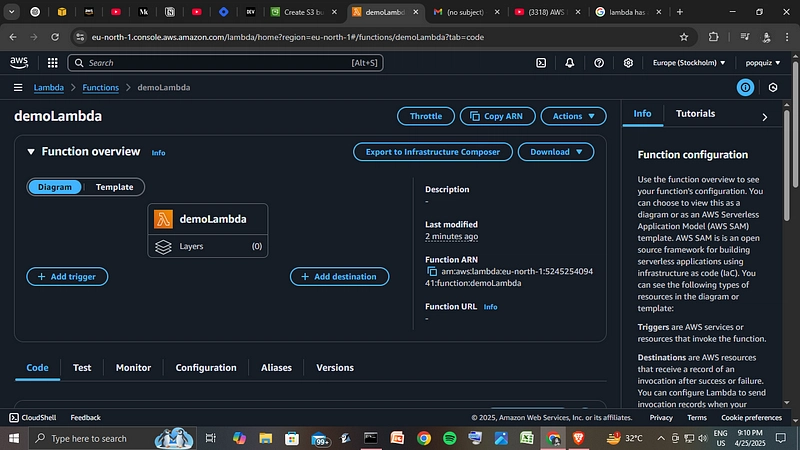Click the Feedback footer link
The image size is (800, 450).
(85, 417)
